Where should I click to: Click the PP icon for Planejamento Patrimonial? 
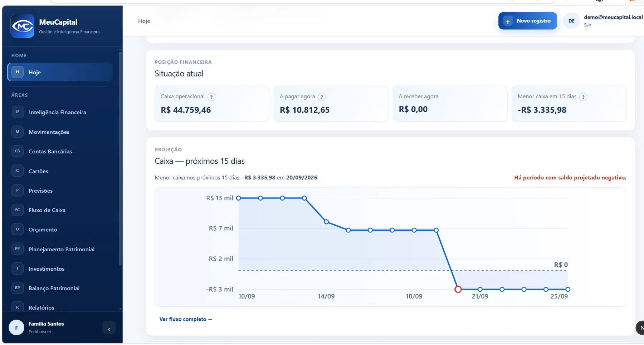[x=17, y=249]
